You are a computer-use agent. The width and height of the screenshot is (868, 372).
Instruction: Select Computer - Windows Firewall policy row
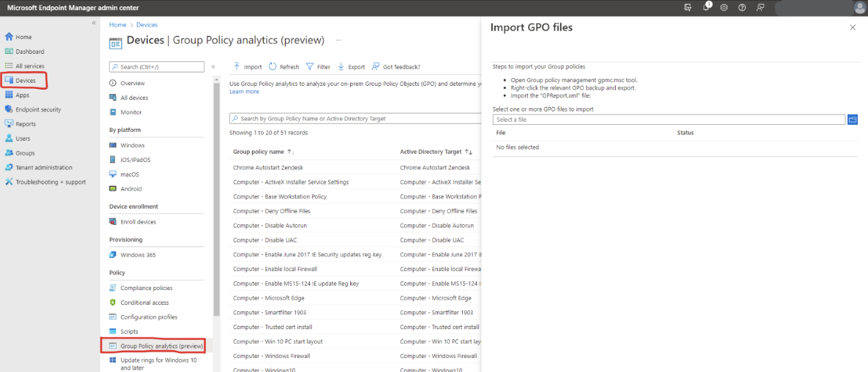click(x=355, y=356)
